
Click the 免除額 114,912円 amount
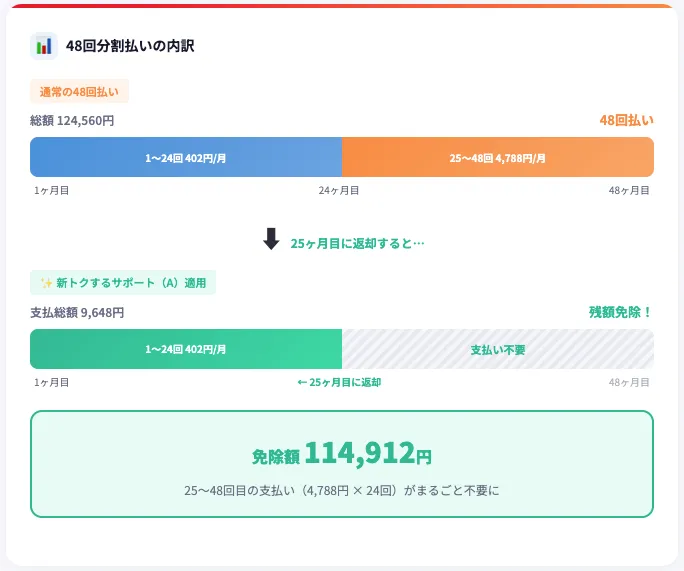[x=342, y=455]
